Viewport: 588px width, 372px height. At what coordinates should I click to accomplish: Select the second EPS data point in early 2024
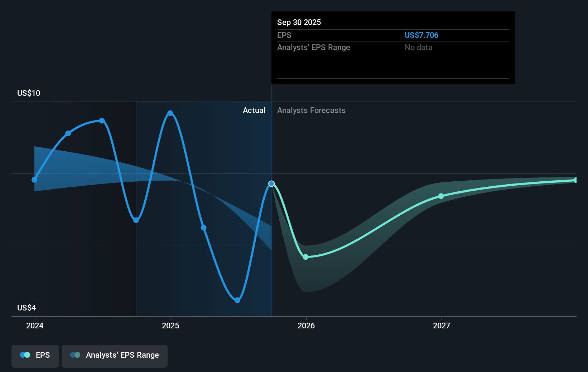pyautogui.click(x=68, y=133)
